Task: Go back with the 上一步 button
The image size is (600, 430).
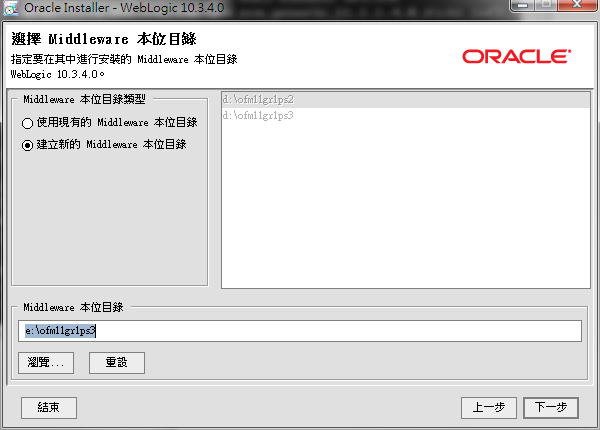Action: [489, 407]
